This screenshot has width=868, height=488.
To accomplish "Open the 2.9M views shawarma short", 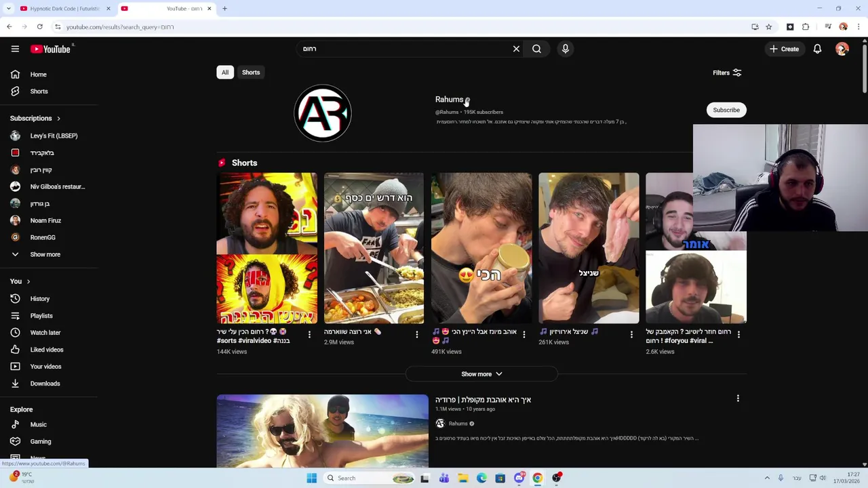I will click(x=374, y=248).
